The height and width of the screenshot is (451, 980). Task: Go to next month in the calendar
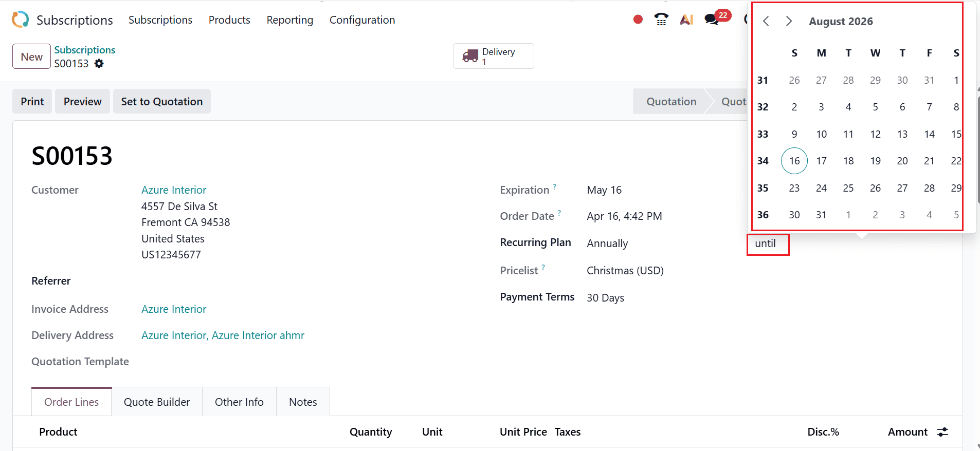click(789, 21)
